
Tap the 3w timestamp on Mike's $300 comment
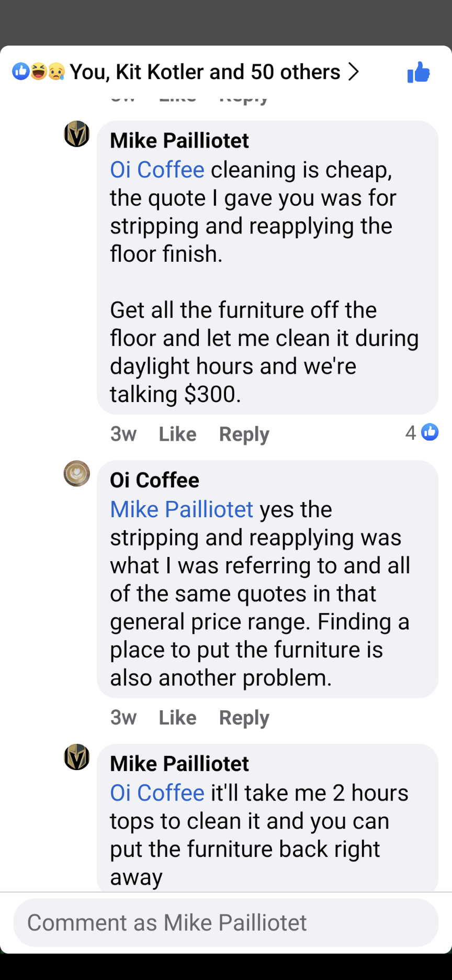pos(123,434)
